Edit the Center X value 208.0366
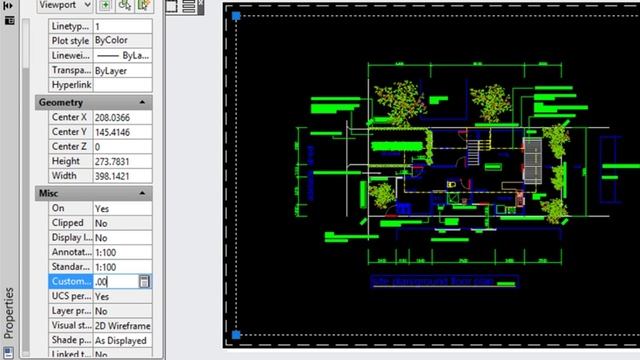This screenshot has width=640, height=360. coord(122,118)
